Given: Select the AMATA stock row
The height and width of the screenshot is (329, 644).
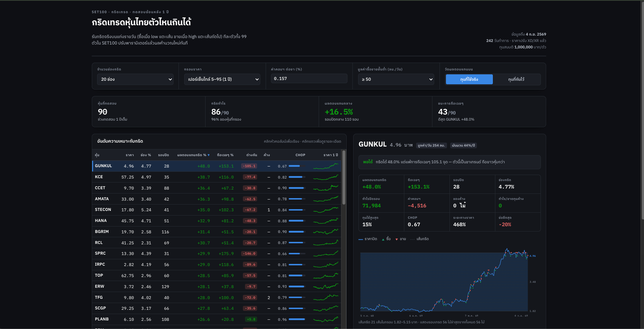Looking at the screenshot, I should pyautogui.click(x=217, y=199).
